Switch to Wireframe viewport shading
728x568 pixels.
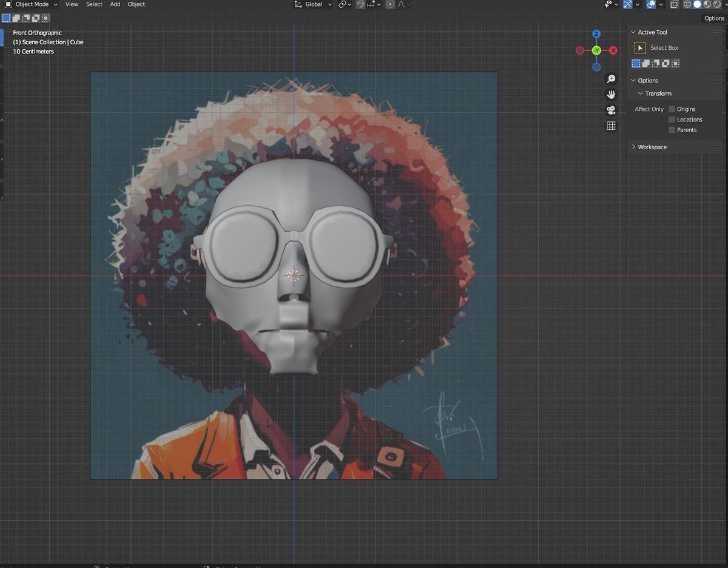[x=687, y=4]
